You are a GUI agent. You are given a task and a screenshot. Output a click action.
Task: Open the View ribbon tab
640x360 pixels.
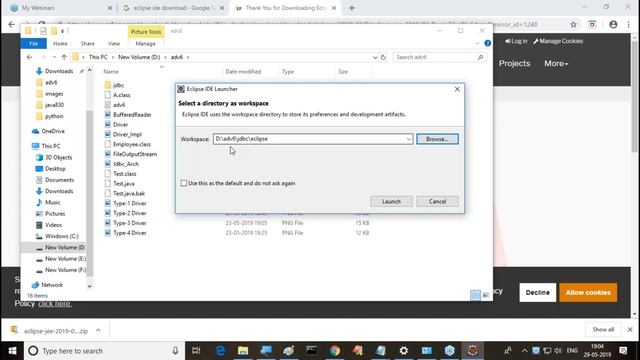click(114, 43)
